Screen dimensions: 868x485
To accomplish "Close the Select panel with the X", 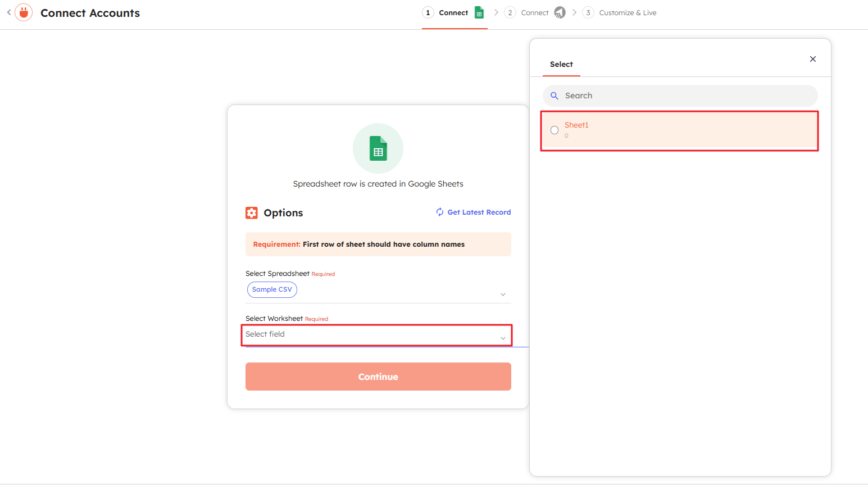I will tap(812, 59).
